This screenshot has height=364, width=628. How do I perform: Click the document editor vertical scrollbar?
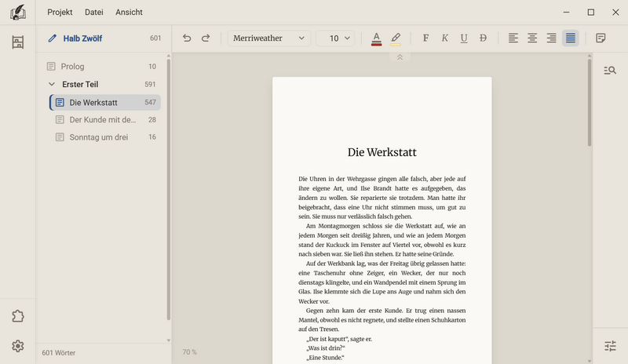coord(590,103)
